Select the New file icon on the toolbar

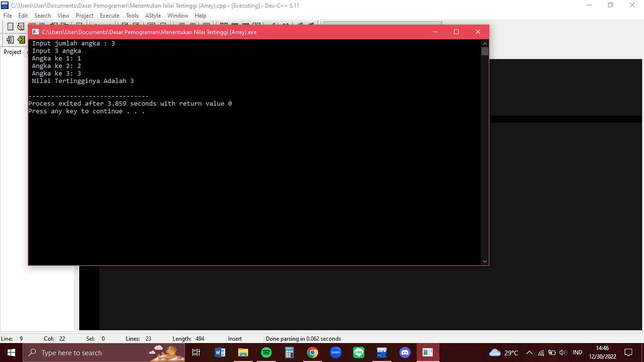(x=10, y=27)
